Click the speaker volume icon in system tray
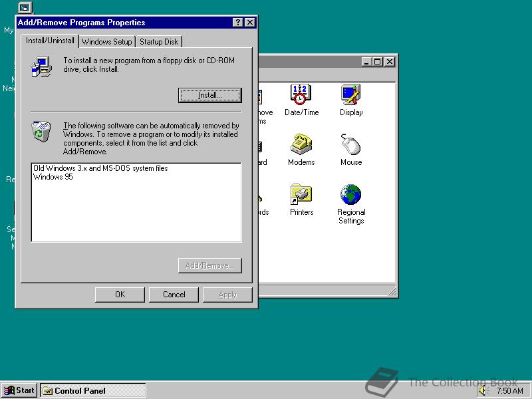 482,390
